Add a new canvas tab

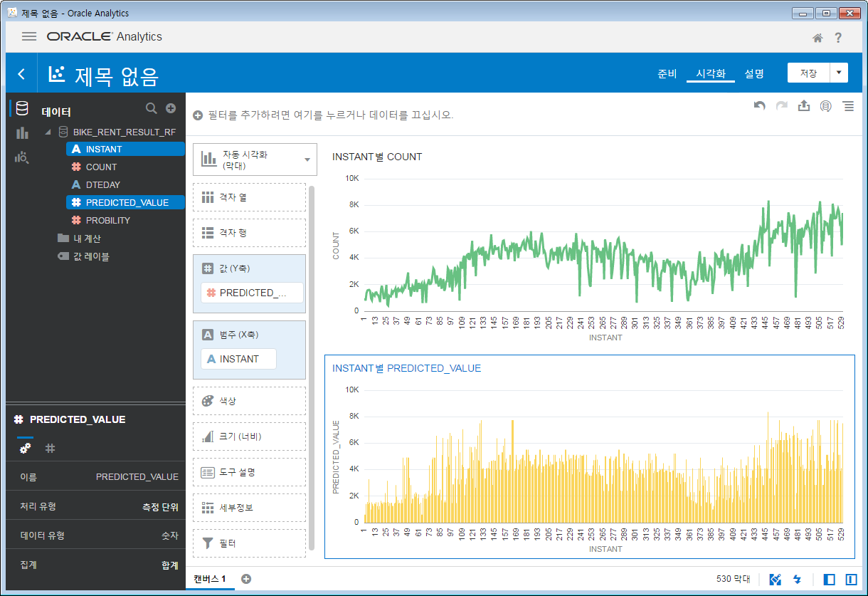246,579
